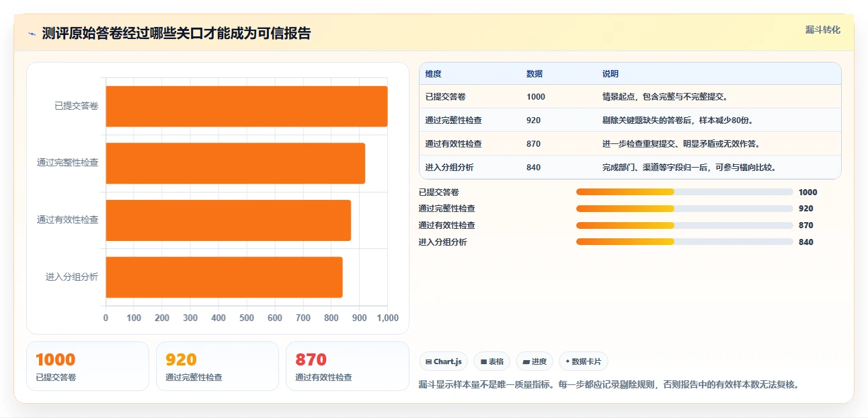This screenshot has width=868, height=418.
Task: Click table cell 通过完整性检查
Action: [454, 120]
